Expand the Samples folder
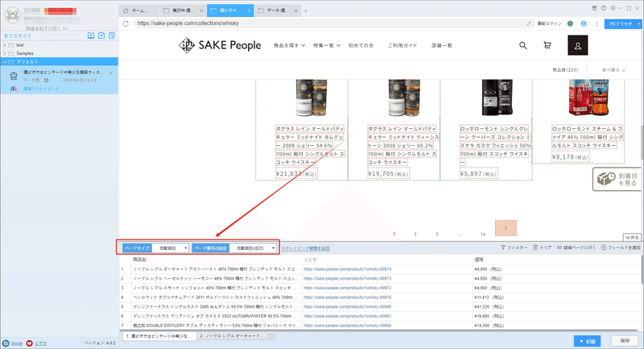 (5, 53)
